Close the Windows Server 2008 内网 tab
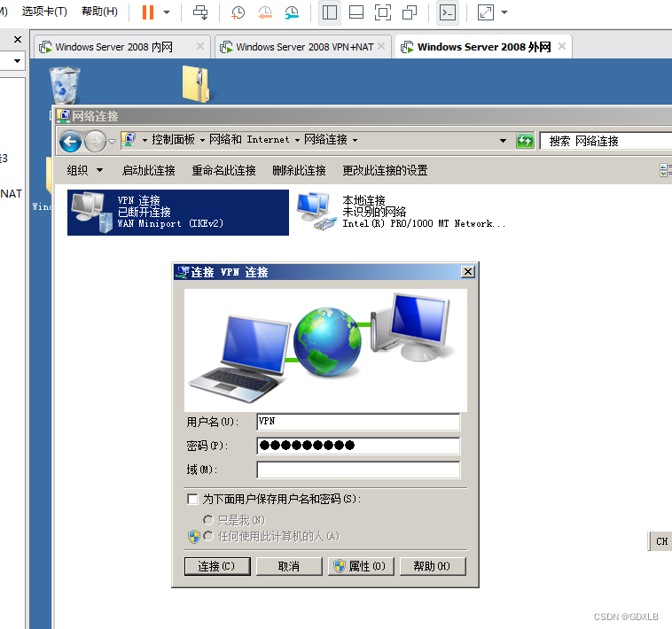 pyautogui.click(x=200, y=46)
